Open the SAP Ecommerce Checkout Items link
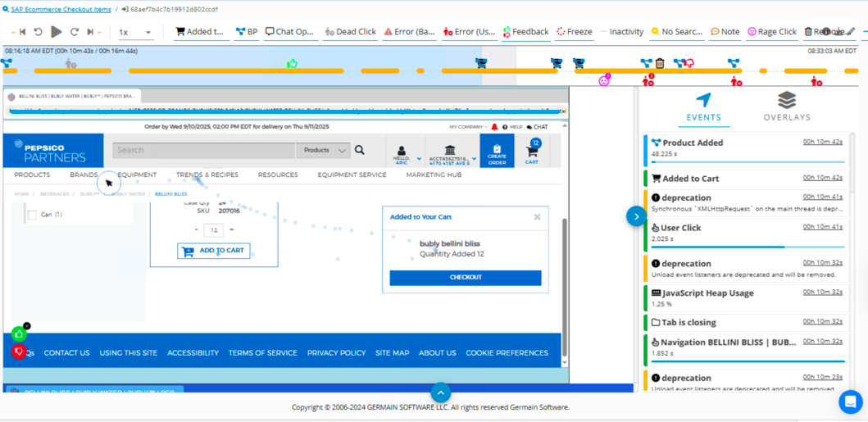868x422 pixels. click(61, 9)
